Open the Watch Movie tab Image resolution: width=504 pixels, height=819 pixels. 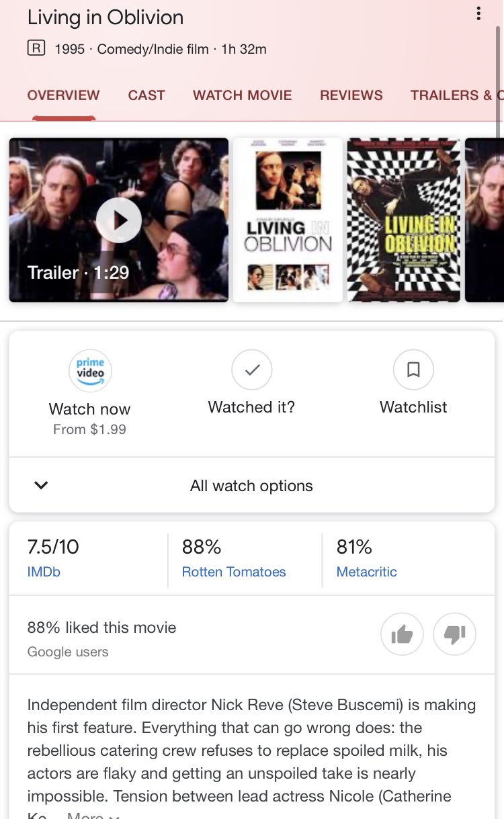(x=243, y=95)
